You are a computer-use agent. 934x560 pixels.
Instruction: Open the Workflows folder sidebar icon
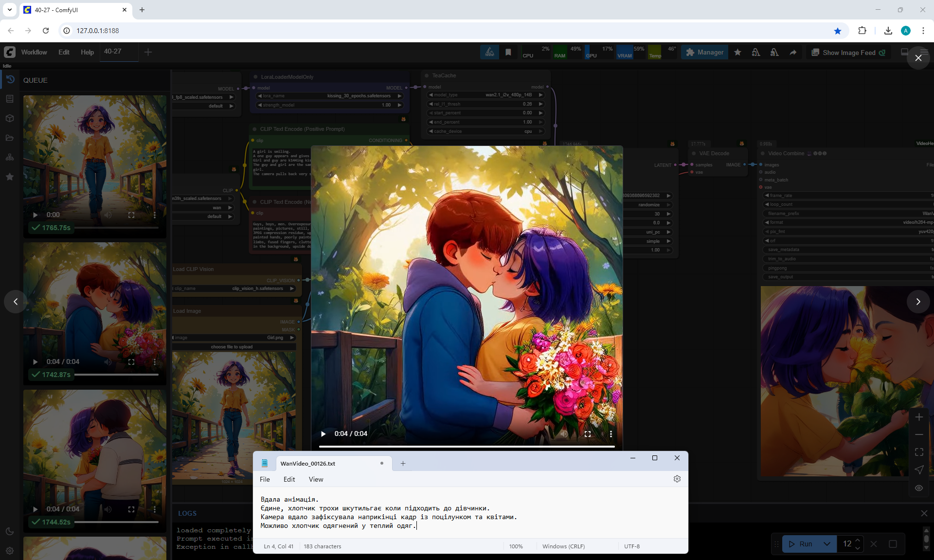(x=10, y=138)
